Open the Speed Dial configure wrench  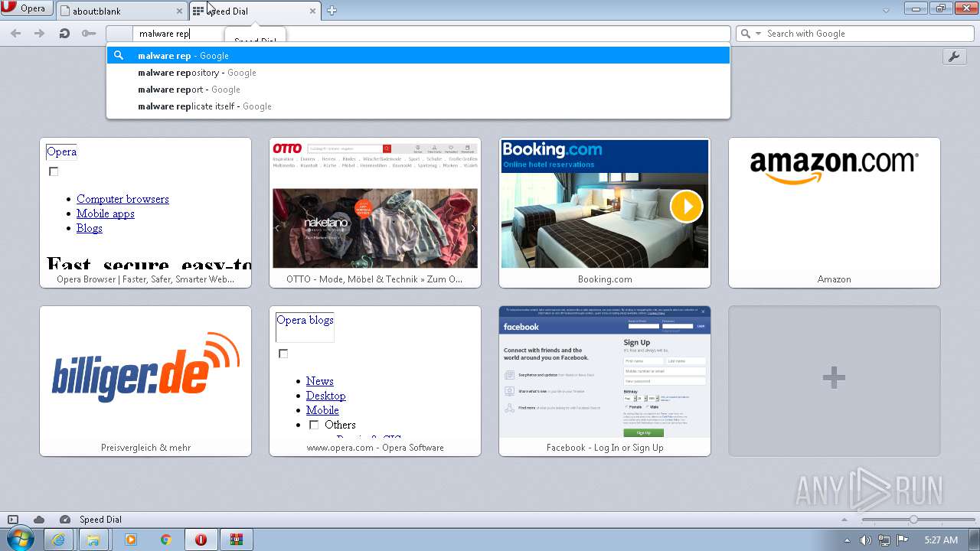point(954,57)
